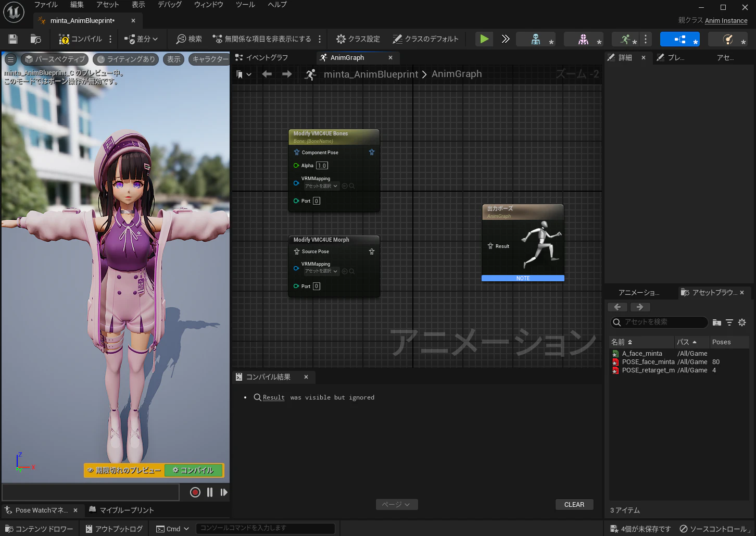The height and width of the screenshot is (536, 756).
Task: Open VRMMapping asset picker on Bones node
Action: point(321,186)
